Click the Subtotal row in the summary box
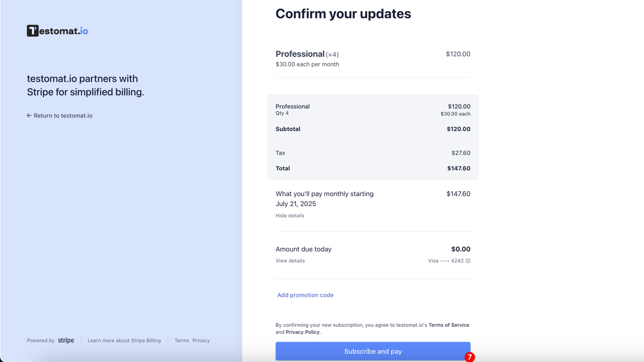644x362 pixels. click(x=373, y=129)
